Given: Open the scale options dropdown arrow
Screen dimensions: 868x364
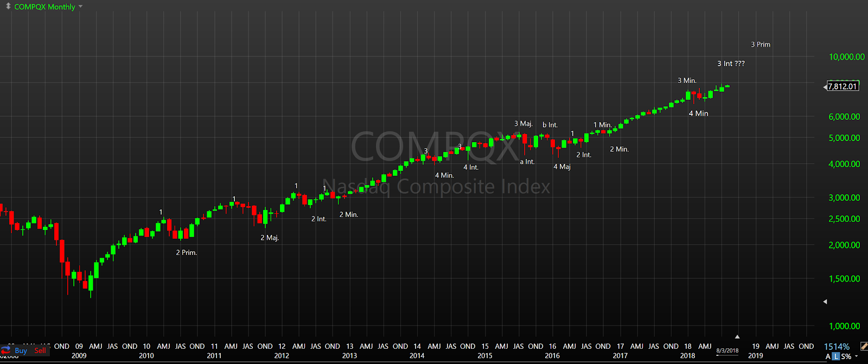Looking at the screenshot, I should click(857, 356).
